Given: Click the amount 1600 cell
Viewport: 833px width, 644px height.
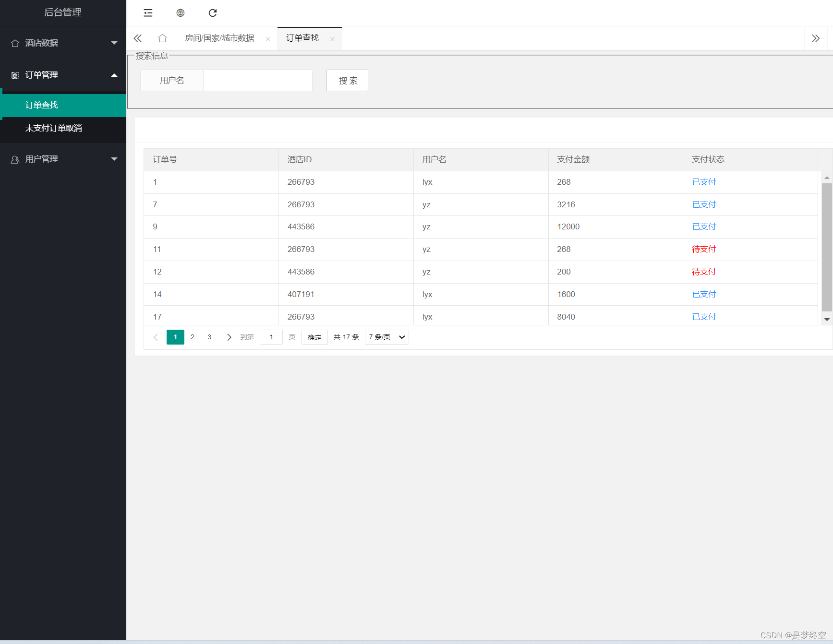Looking at the screenshot, I should pos(616,294).
